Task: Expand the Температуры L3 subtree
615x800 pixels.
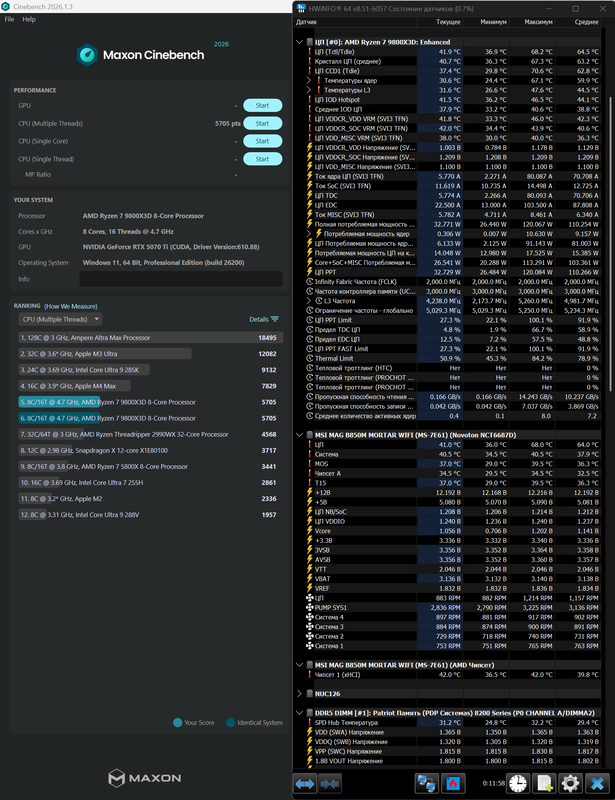Action: (x=309, y=90)
